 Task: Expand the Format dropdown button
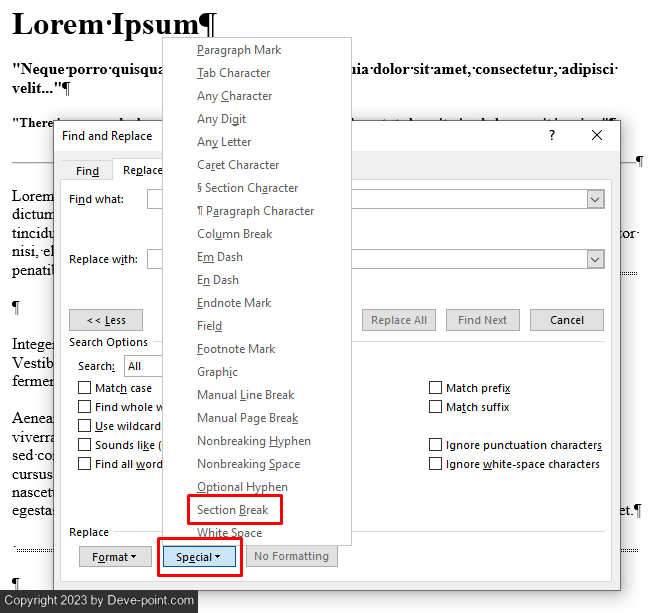[x=114, y=557]
